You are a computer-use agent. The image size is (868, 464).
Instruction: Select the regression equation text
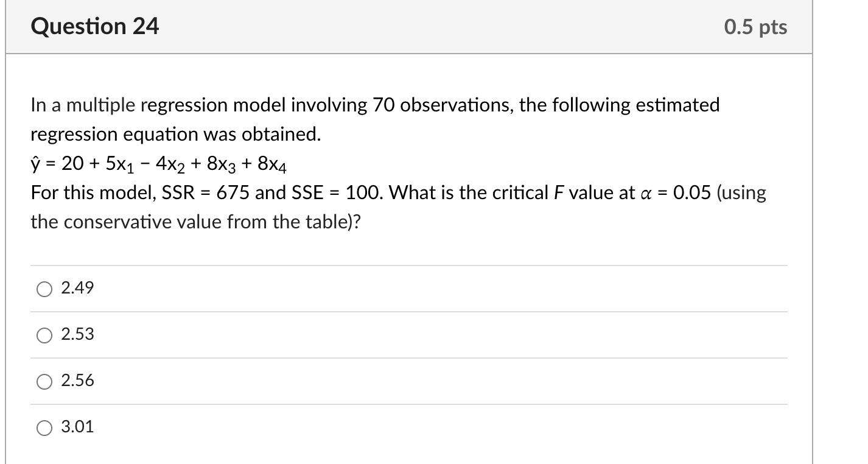(159, 163)
